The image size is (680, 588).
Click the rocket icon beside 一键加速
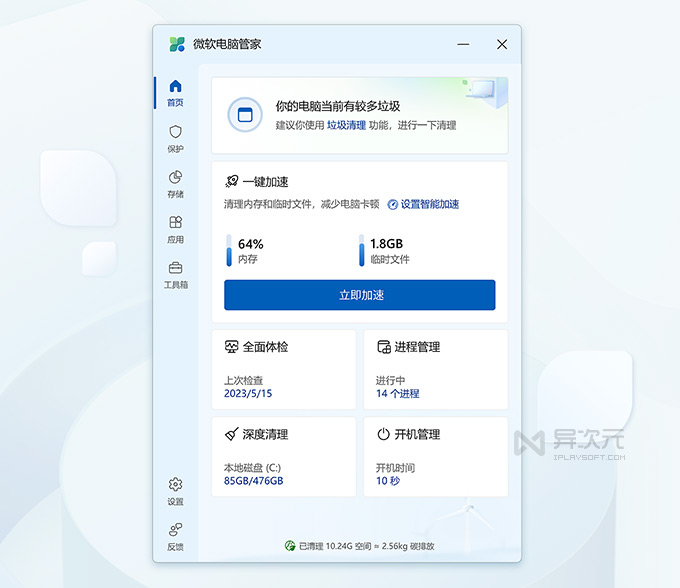(x=232, y=181)
